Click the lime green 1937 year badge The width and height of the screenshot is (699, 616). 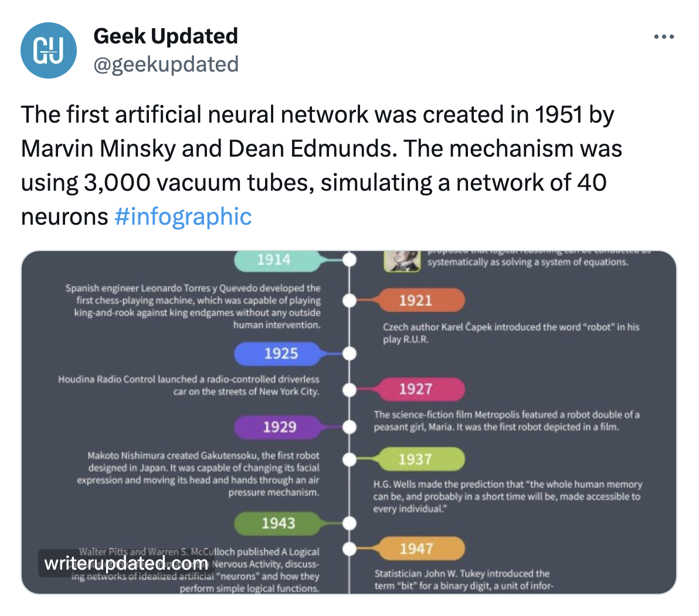coord(415,459)
